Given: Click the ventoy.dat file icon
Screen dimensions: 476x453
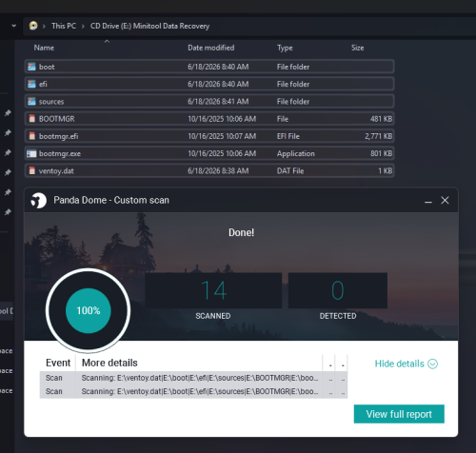Looking at the screenshot, I should tap(31, 170).
